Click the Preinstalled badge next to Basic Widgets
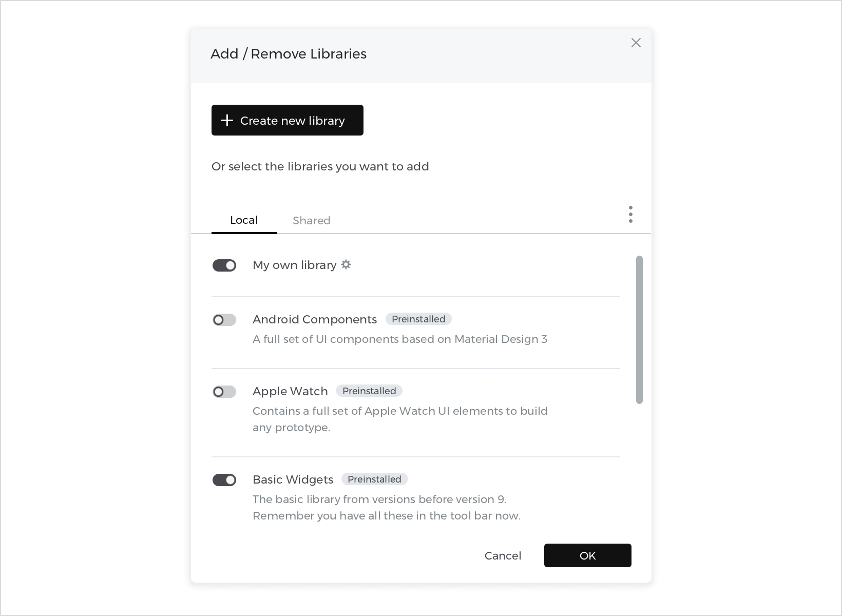 pos(374,479)
